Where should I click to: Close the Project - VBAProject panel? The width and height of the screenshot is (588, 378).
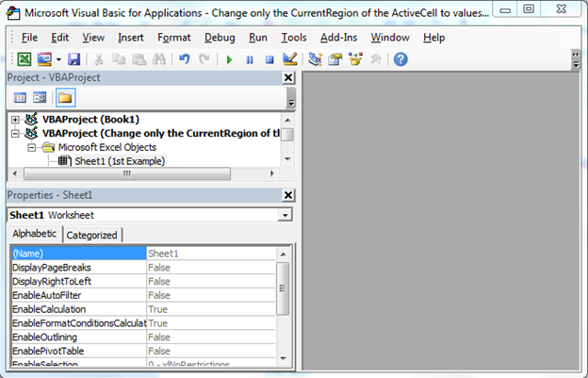(288, 77)
